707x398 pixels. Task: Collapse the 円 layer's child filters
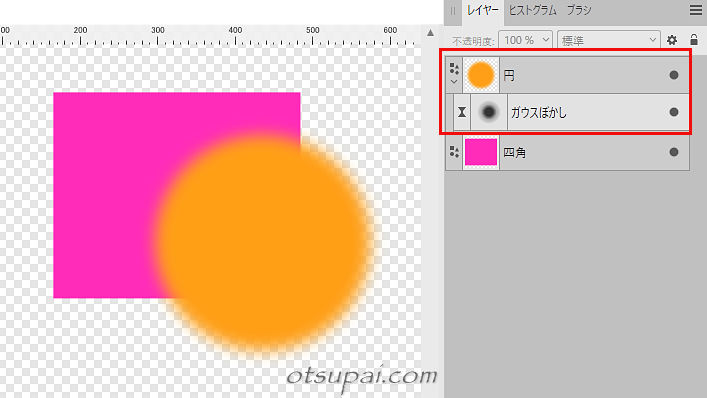coord(454,82)
